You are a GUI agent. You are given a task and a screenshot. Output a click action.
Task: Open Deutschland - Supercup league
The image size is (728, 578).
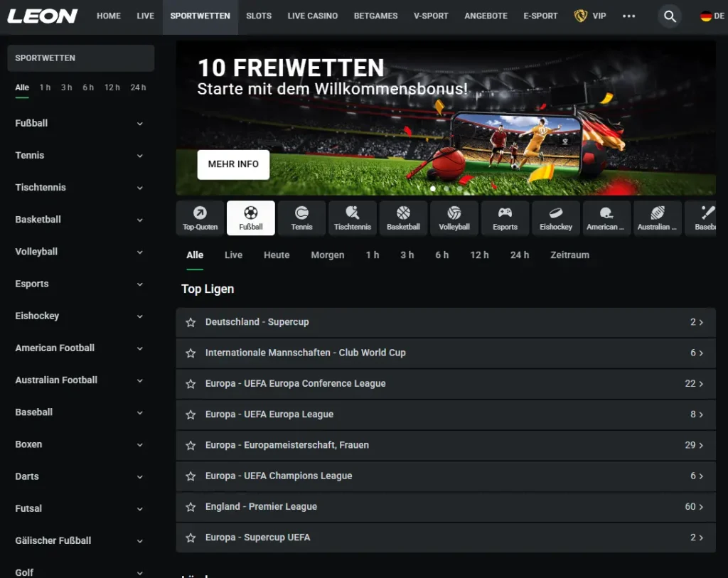click(x=446, y=322)
